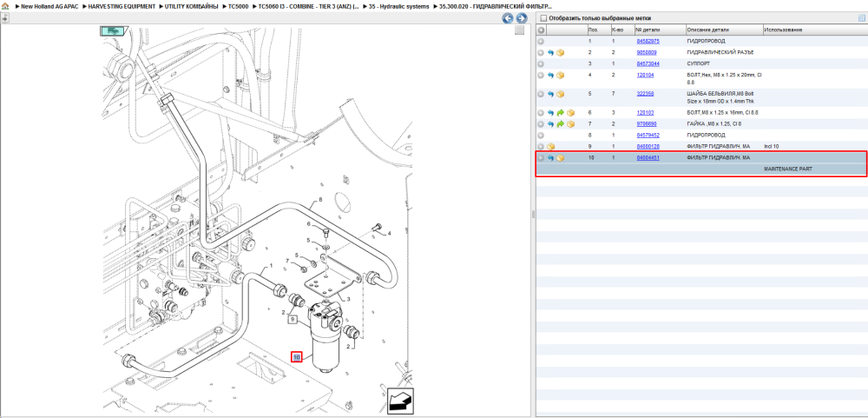
Task: Click the box icon for part 84000128
Action: [x=550, y=146]
